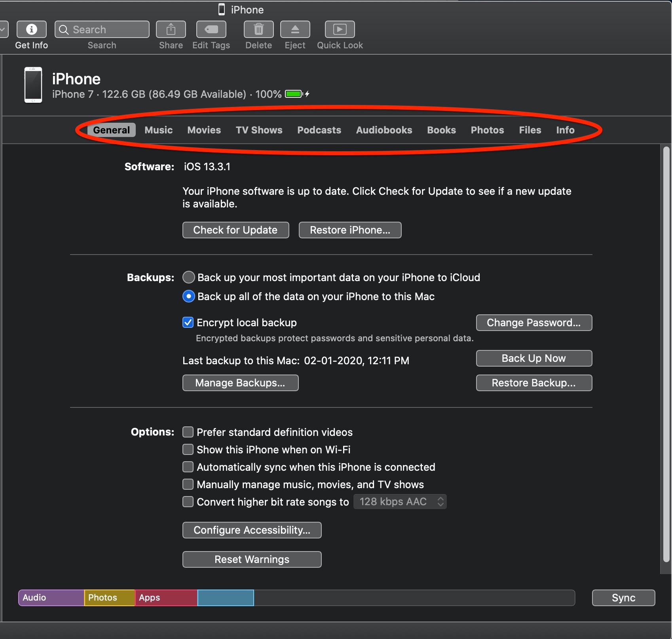The width and height of the screenshot is (672, 639).
Task: Select the Edit Tags toolbar icon
Action: [x=211, y=29]
